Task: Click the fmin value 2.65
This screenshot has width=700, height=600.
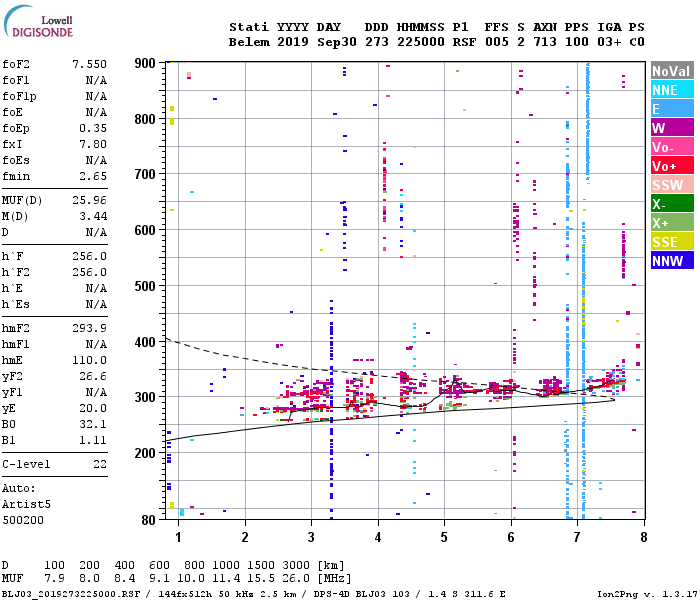Action: pos(93,177)
